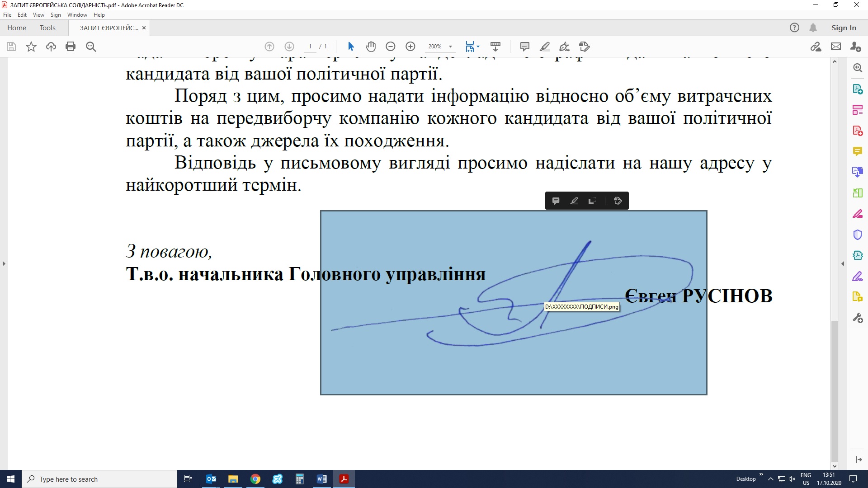
Task: Select the Highlight text pen tool
Action: (x=545, y=47)
